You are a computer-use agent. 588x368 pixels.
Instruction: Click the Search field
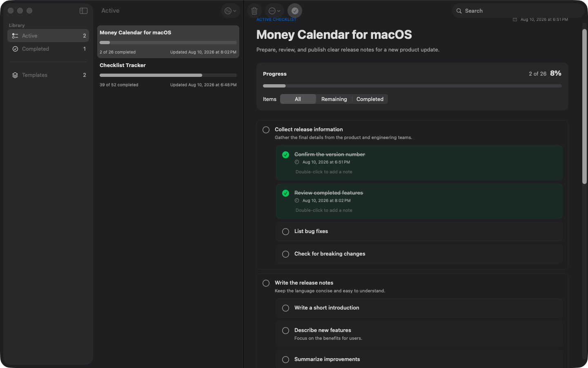coord(517,11)
